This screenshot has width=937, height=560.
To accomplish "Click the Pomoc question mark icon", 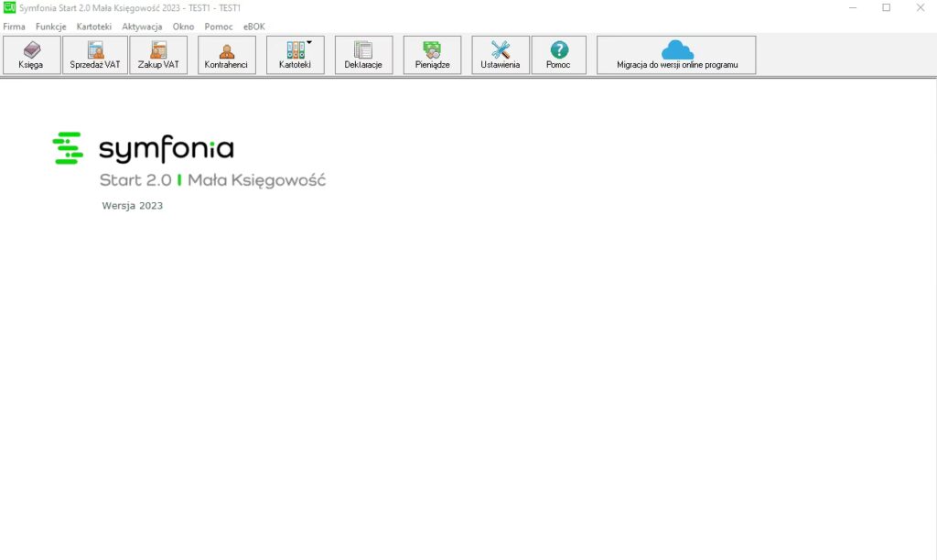I will click(x=558, y=50).
